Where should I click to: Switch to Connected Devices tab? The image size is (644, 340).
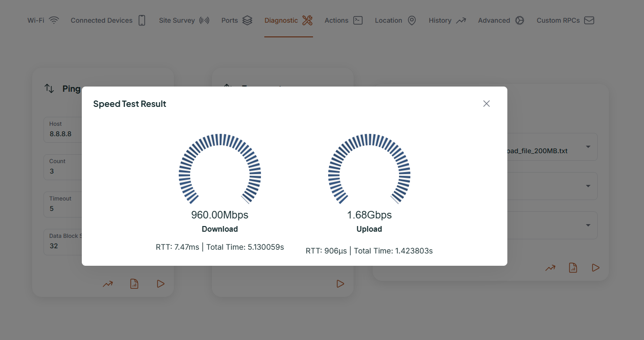pyautogui.click(x=108, y=20)
